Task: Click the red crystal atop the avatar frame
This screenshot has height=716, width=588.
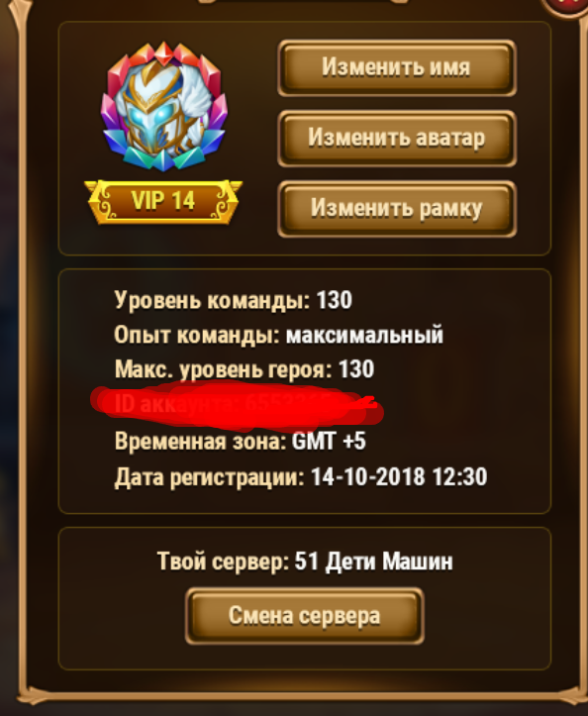Action: [163, 53]
